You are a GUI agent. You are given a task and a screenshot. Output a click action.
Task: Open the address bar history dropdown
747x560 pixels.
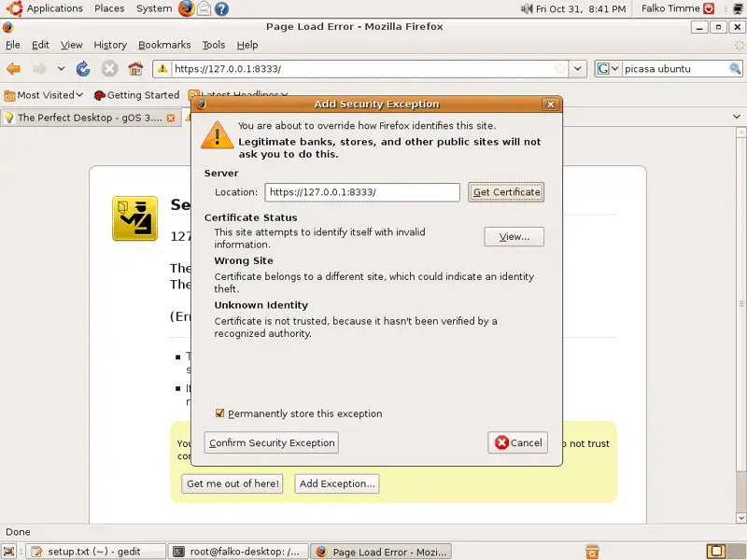[577, 68]
